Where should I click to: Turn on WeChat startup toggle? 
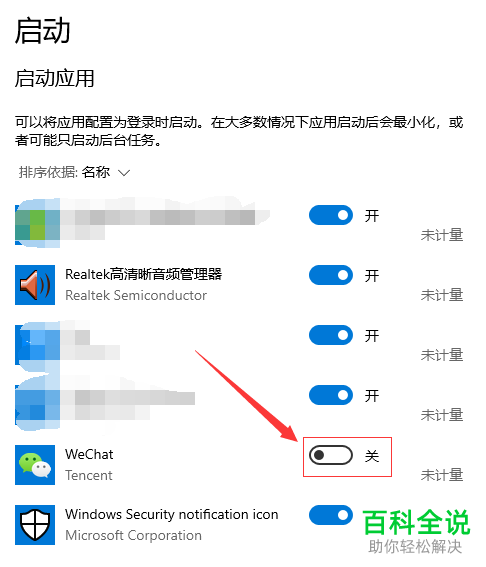coord(331,455)
